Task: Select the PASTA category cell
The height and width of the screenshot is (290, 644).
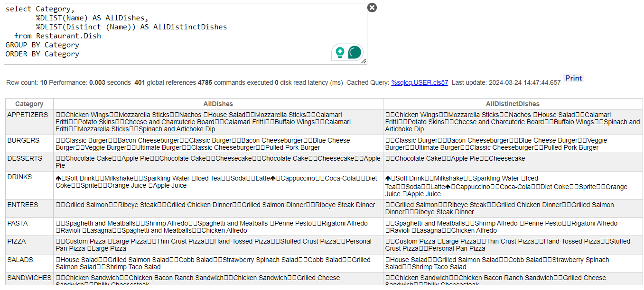Action: tap(18, 223)
